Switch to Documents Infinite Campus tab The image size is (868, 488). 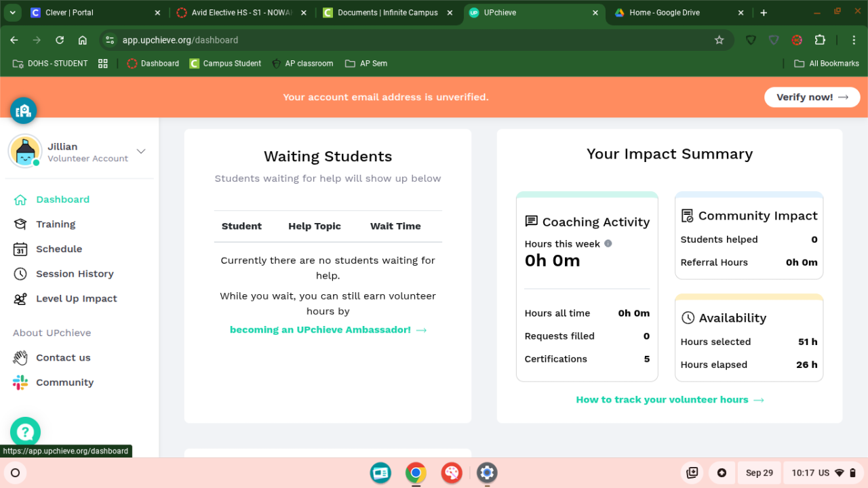click(387, 13)
